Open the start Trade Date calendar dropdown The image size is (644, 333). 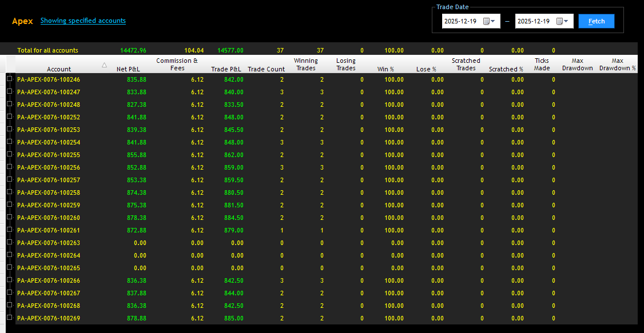tap(489, 21)
